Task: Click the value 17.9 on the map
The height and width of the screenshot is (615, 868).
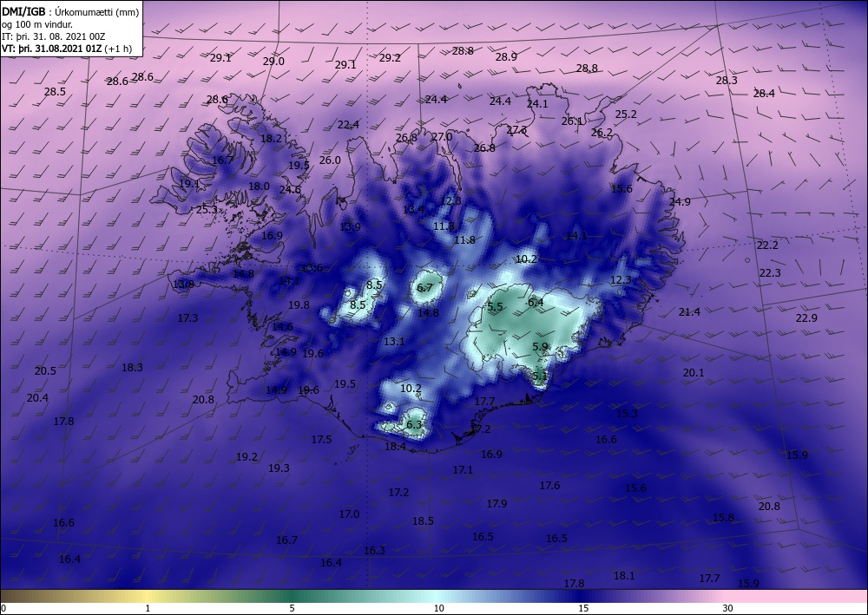Action: pyautogui.click(x=497, y=504)
